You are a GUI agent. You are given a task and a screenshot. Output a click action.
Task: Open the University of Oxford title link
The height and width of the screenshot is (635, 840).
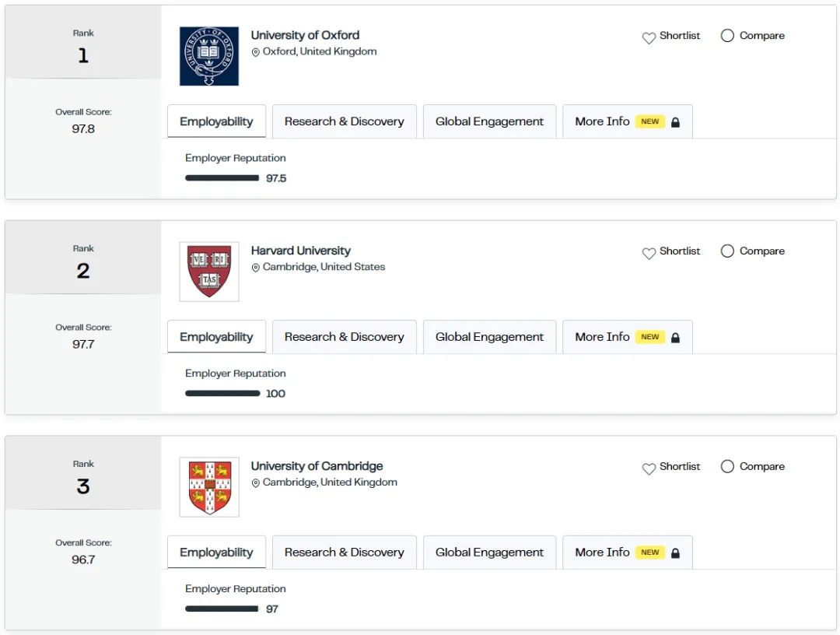click(305, 35)
